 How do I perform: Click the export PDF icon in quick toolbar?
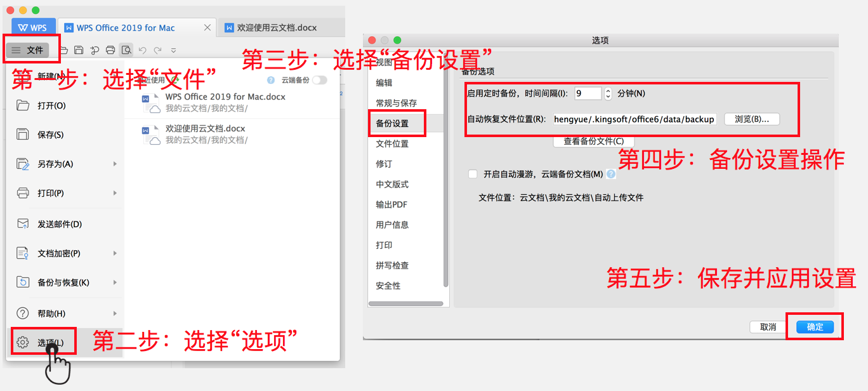point(95,50)
